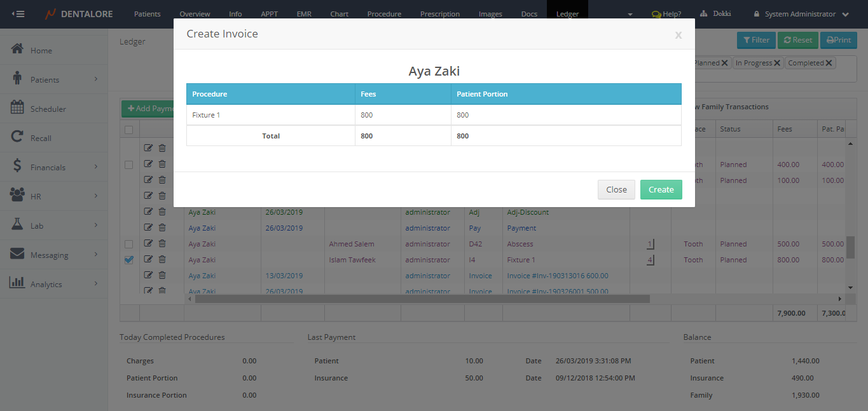Uncheck the Fixture 1 row checkbox
868x411 pixels.
[129, 260]
